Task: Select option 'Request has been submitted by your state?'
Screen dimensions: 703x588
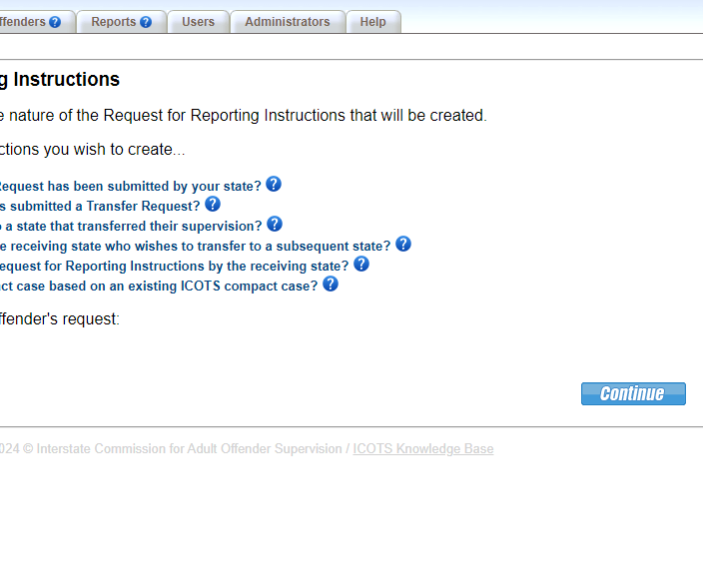Action: (x=131, y=186)
